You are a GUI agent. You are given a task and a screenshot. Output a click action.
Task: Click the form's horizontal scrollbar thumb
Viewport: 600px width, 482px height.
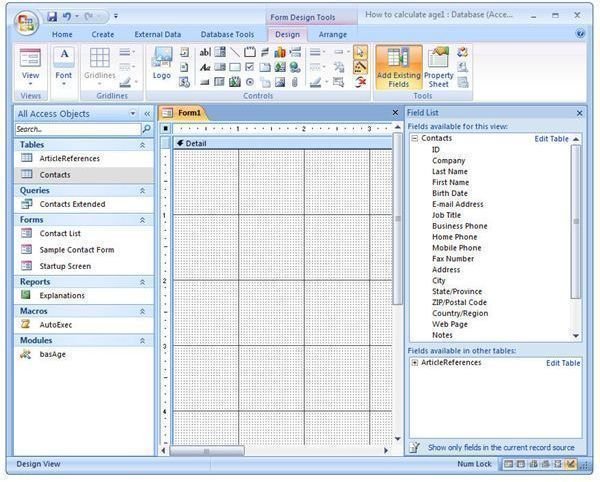click(x=207, y=451)
